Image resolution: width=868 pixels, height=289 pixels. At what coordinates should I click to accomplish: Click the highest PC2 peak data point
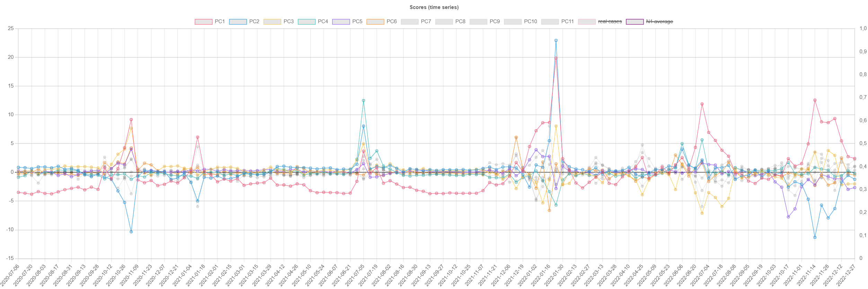[x=556, y=40]
